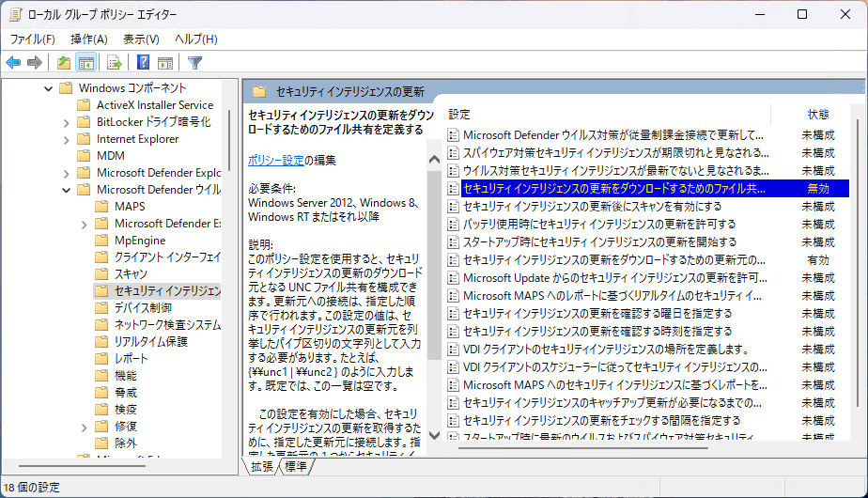Open the ファイル(F) menu
The image size is (868, 498).
[32, 39]
